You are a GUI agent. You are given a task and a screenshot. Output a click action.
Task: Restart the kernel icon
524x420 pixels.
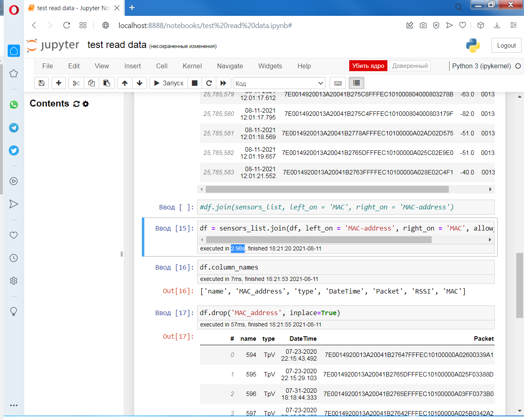[x=209, y=83]
